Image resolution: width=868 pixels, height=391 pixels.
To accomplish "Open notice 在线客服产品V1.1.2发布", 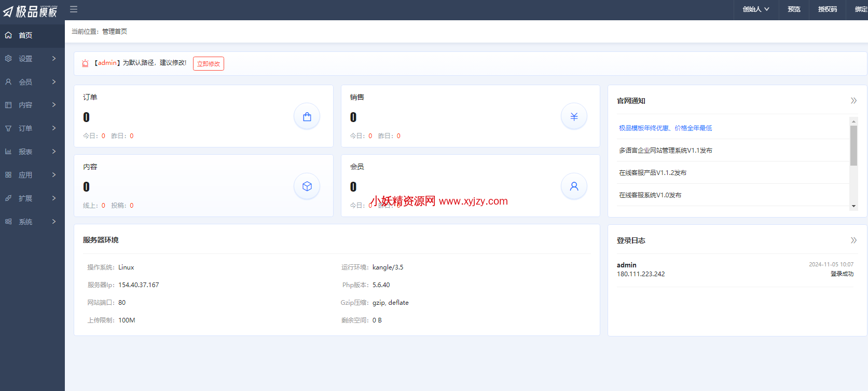I will (x=653, y=173).
